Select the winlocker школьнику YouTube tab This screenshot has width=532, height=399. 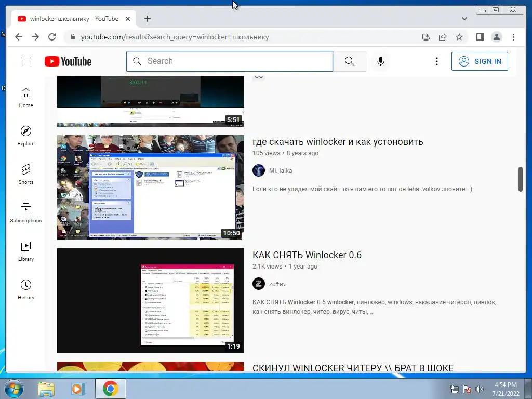74,19
